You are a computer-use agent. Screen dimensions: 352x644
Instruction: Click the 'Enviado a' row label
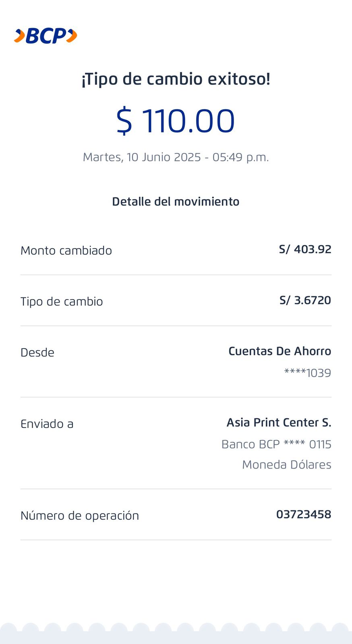[x=47, y=424]
